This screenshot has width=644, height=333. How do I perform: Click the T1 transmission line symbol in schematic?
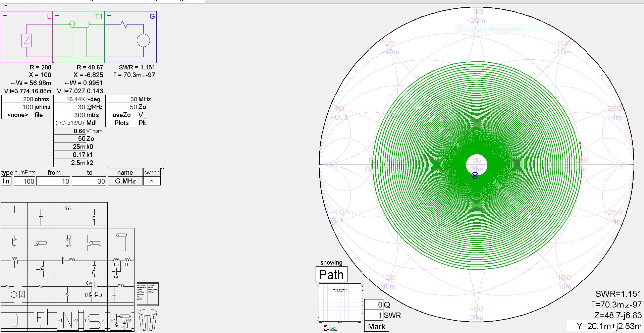tap(79, 24)
